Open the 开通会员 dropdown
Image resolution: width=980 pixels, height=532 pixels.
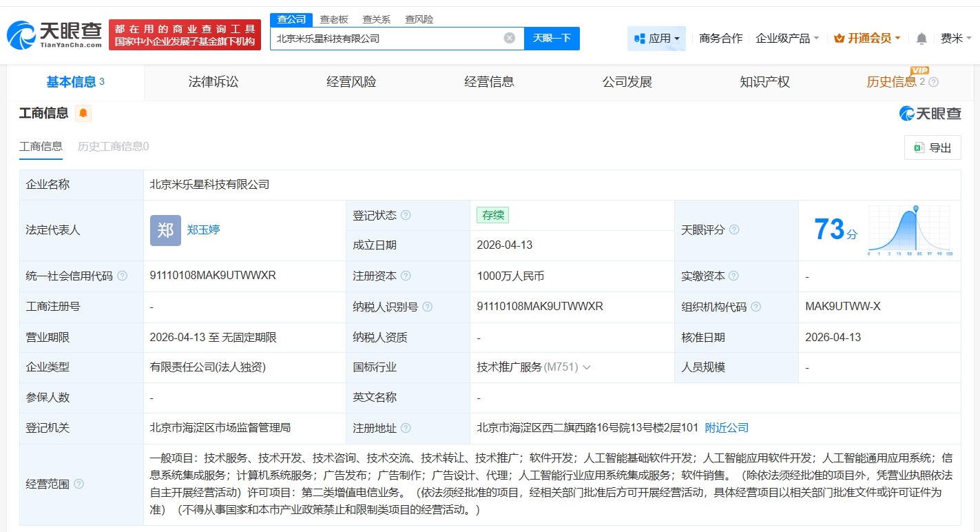pyautogui.click(x=865, y=39)
